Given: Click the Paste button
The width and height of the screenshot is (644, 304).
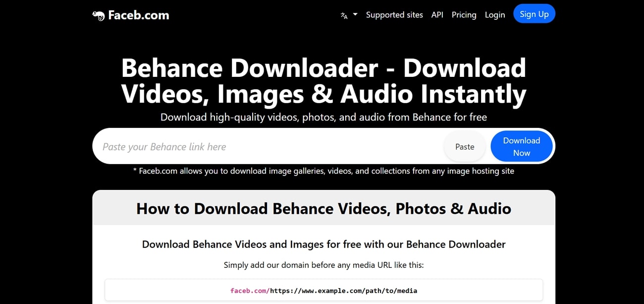Looking at the screenshot, I should (464, 146).
